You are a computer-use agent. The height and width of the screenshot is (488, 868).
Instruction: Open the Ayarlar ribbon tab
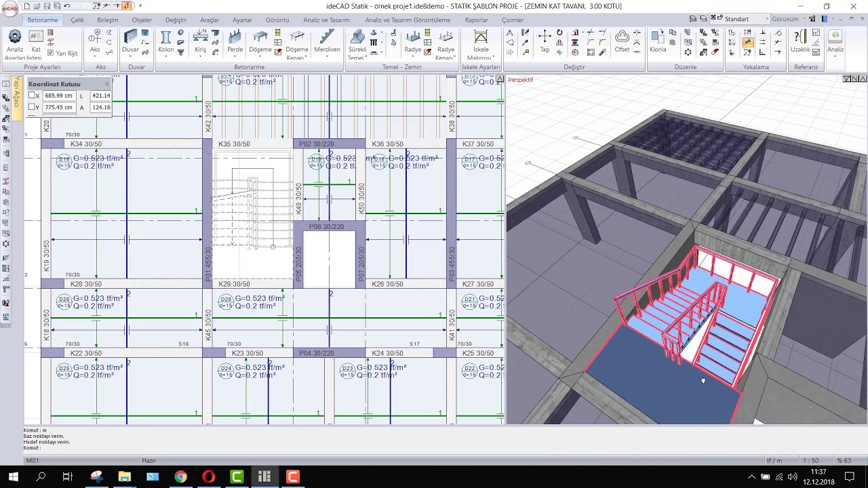tap(242, 20)
